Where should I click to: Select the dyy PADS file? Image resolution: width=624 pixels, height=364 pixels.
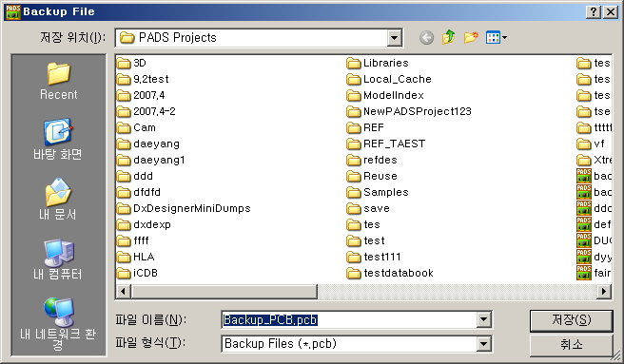tap(594, 257)
